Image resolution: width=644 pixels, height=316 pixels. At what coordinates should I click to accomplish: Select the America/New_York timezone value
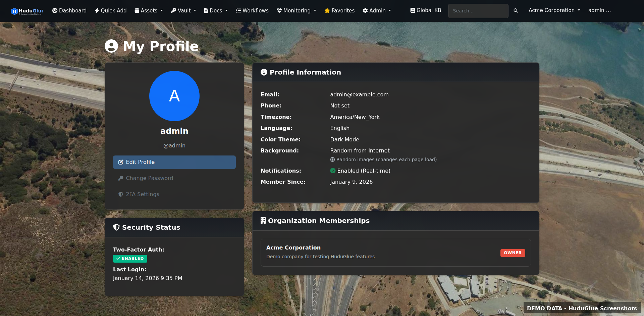tap(355, 117)
